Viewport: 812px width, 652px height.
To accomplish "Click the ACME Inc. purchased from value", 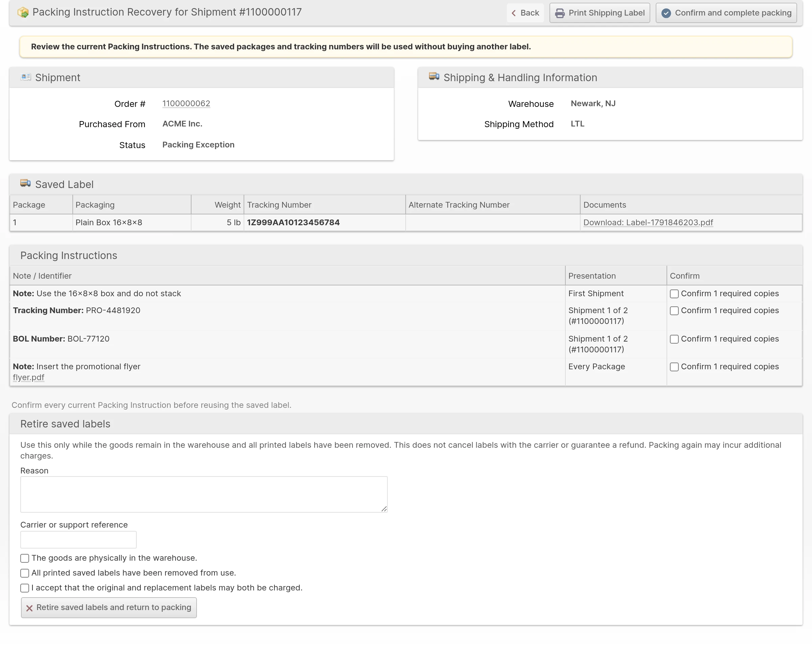I will 182,123.
